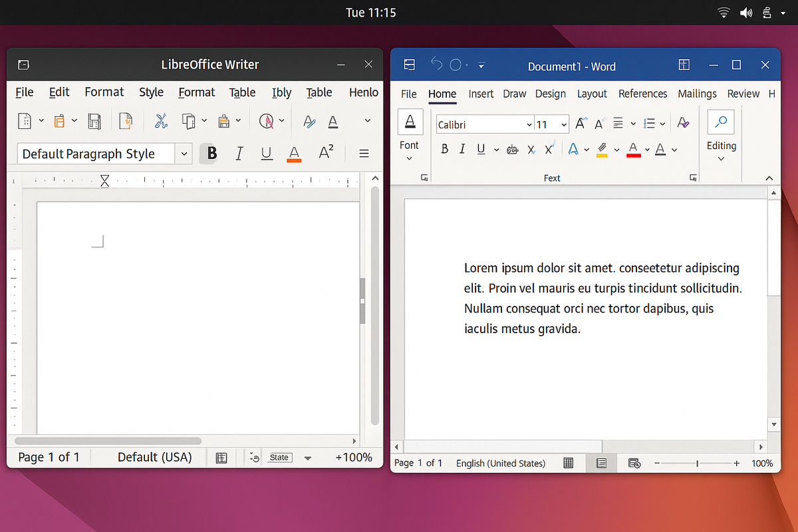The height and width of the screenshot is (532, 798).
Task: Click Increase Font Size icon in Word
Action: [581, 124]
